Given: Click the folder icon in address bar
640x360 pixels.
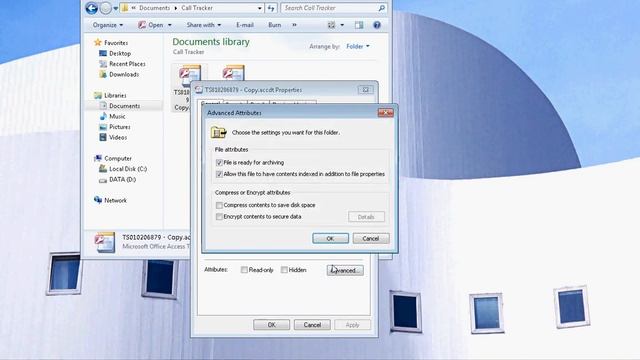Looking at the screenshot, I should (125, 8).
